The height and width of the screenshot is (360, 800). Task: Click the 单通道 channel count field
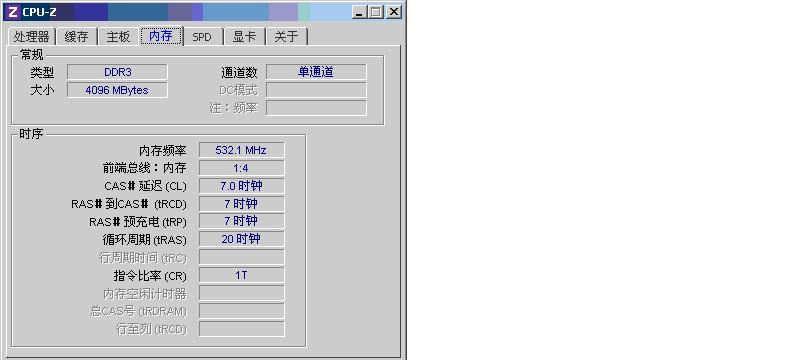click(316, 72)
